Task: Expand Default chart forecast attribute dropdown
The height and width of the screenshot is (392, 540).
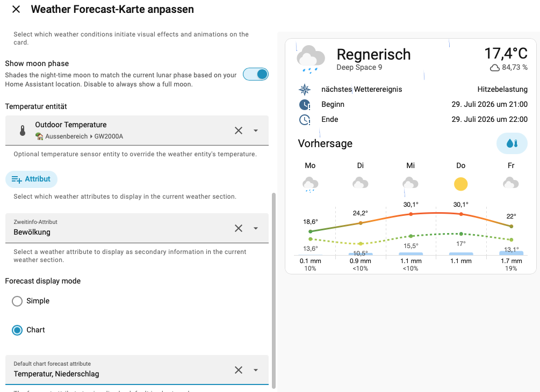Action: [256, 370]
